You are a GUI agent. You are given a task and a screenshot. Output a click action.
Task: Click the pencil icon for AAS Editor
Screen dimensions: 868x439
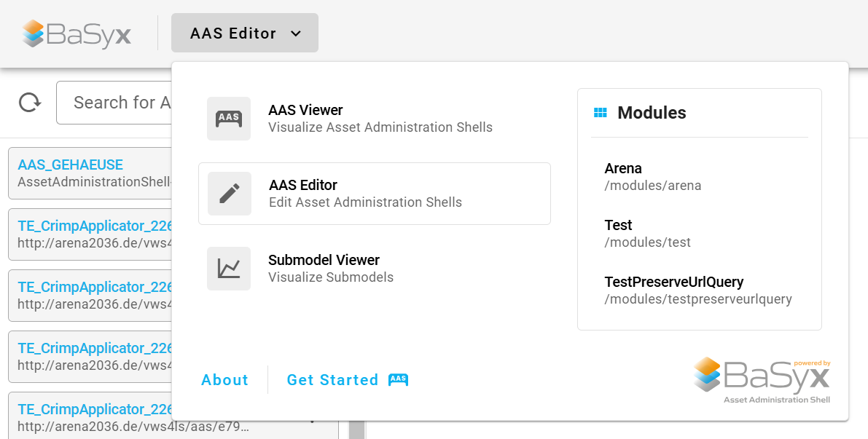tap(229, 194)
